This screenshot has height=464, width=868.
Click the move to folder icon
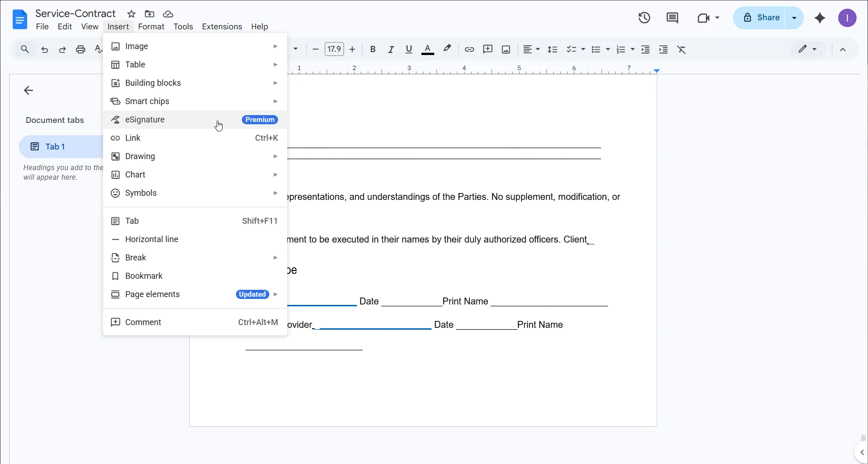149,14
